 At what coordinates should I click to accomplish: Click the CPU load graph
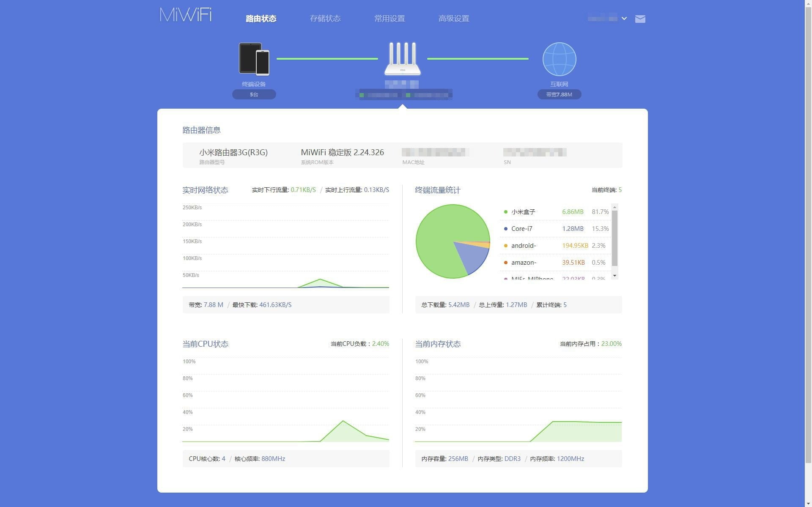pos(285,400)
